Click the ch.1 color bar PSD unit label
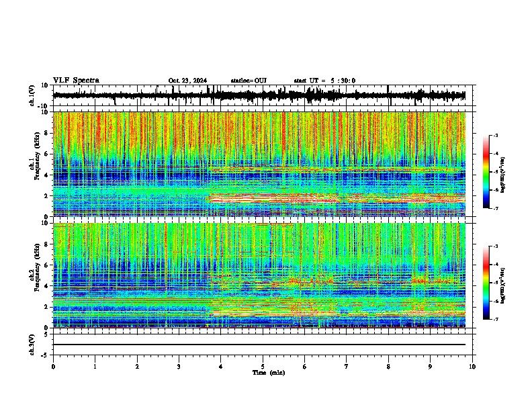The height and width of the screenshot is (411, 532). [x=503, y=175]
